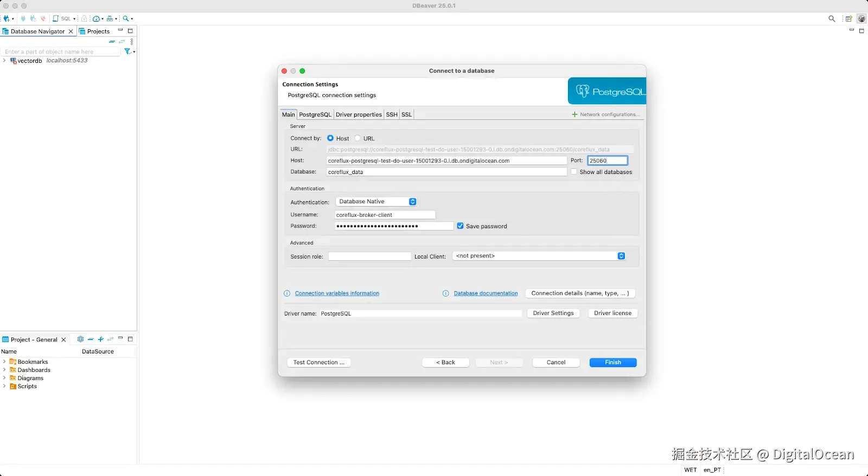The image size is (868, 476).
Task: Click the global search magnifier at top right
Action: (x=832, y=18)
